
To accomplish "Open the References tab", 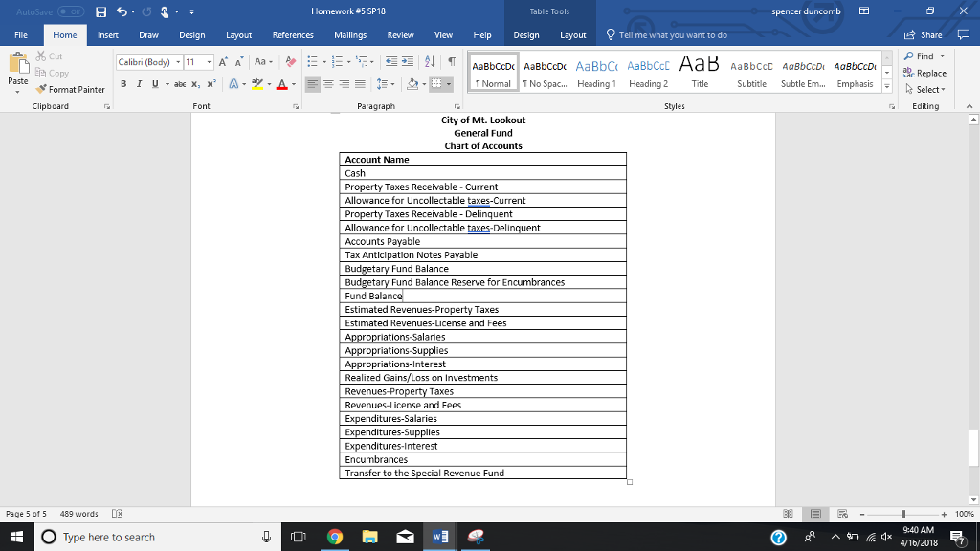I will coord(292,34).
